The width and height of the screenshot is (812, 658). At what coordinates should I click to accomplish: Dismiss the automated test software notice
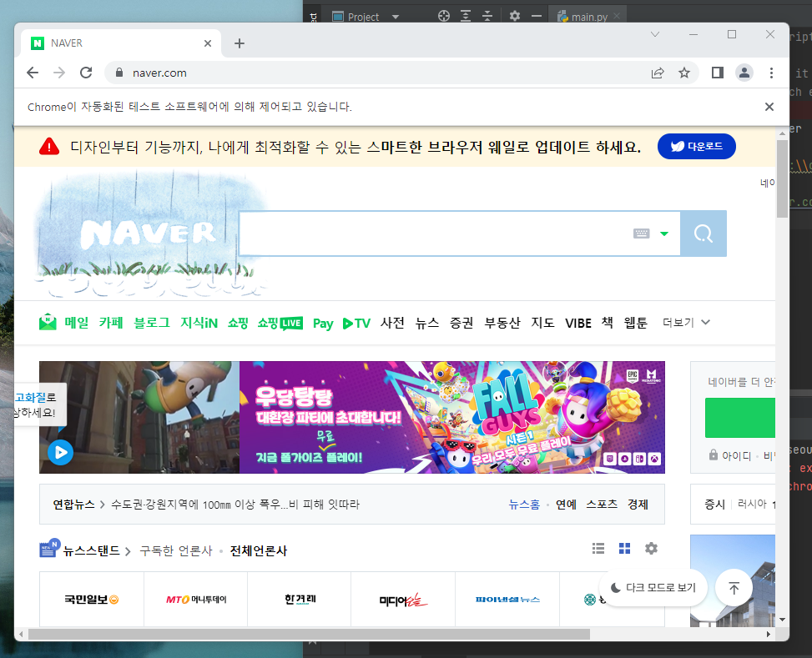click(x=769, y=107)
